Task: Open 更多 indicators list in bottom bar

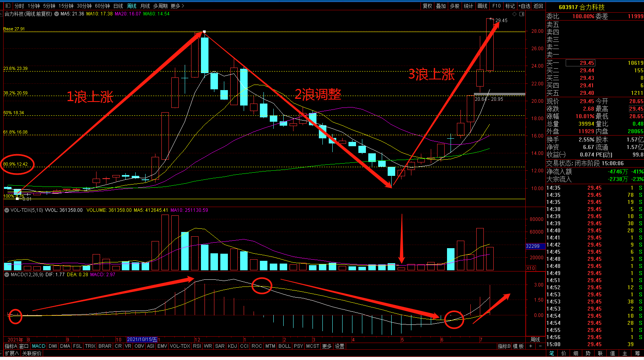Action: point(327,346)
